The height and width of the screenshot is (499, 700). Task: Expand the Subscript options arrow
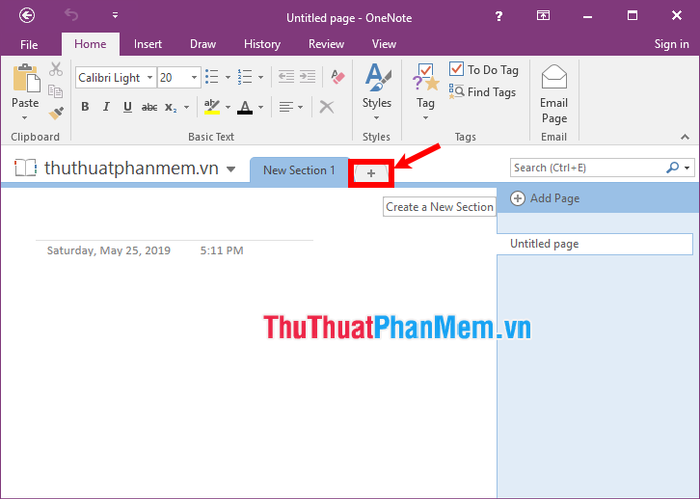[187, 107]
